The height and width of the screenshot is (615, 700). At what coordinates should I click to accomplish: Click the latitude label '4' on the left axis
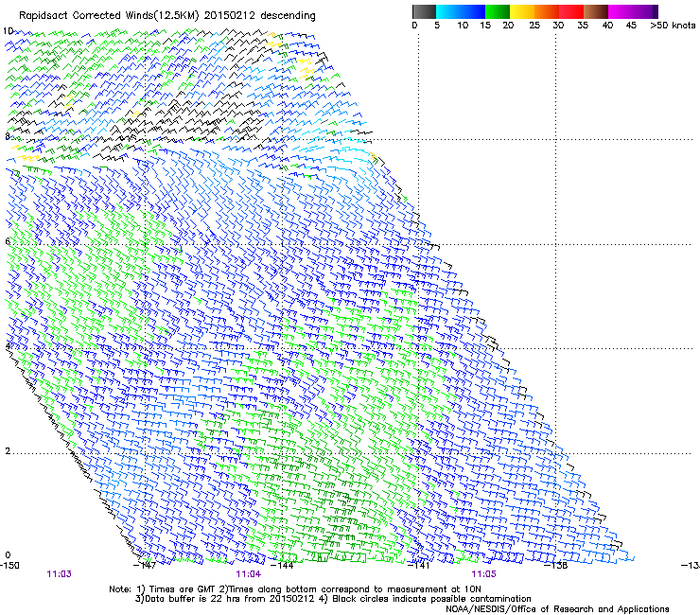coord(8,346)
